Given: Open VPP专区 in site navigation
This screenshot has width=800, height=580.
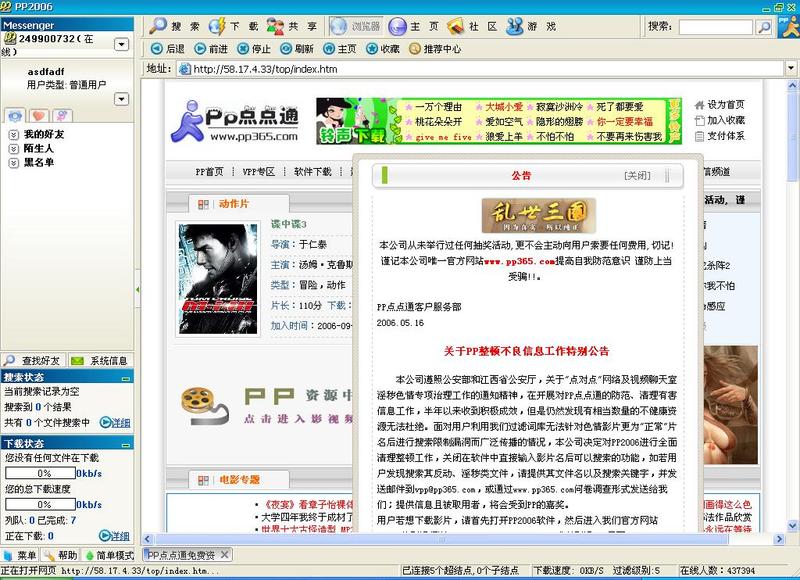Looking at the screenshot, I should [x=259, y=172].
